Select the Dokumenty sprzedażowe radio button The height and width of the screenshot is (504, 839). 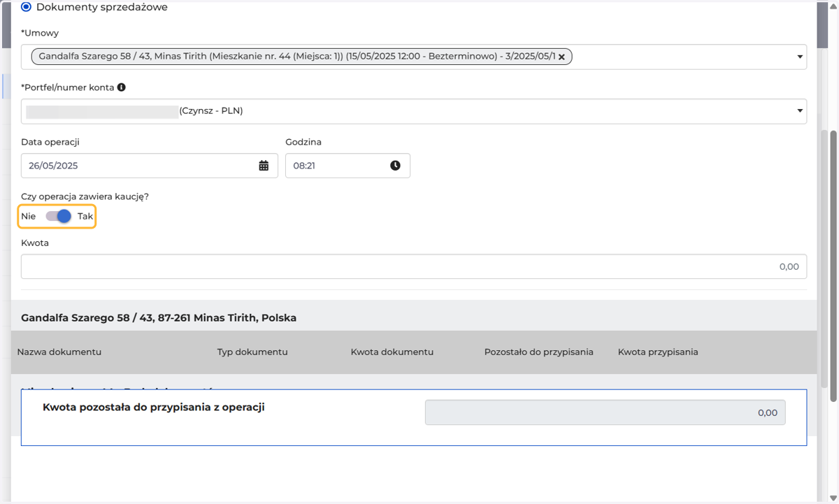pos(27,7)
